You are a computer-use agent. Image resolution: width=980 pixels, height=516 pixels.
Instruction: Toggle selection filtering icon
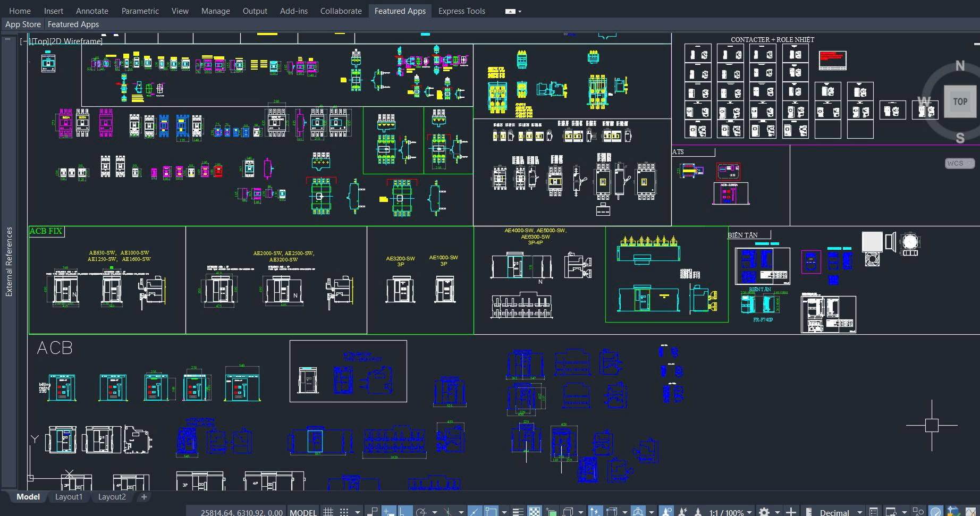tap(611, 512)
